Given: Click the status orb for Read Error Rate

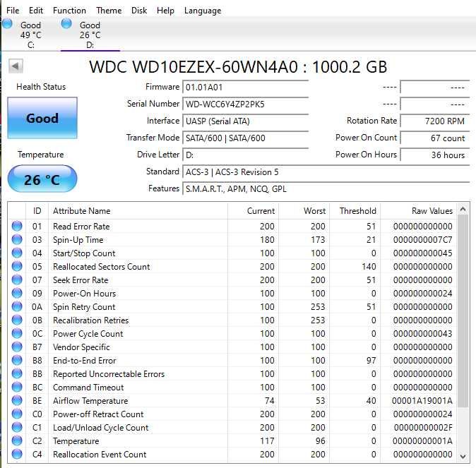Looking at the screenshot, I should pos(17,226).
